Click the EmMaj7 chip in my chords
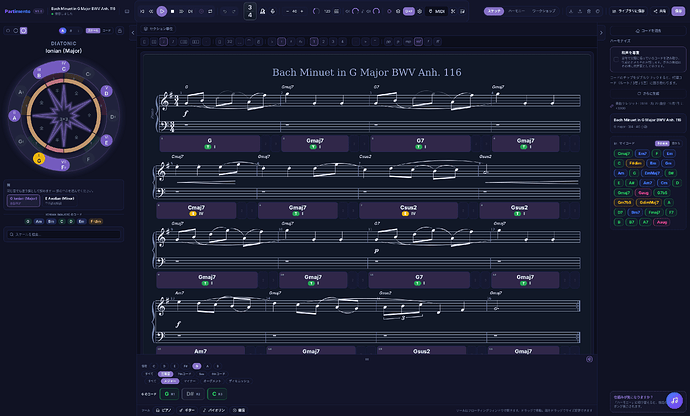 (652, 173)
